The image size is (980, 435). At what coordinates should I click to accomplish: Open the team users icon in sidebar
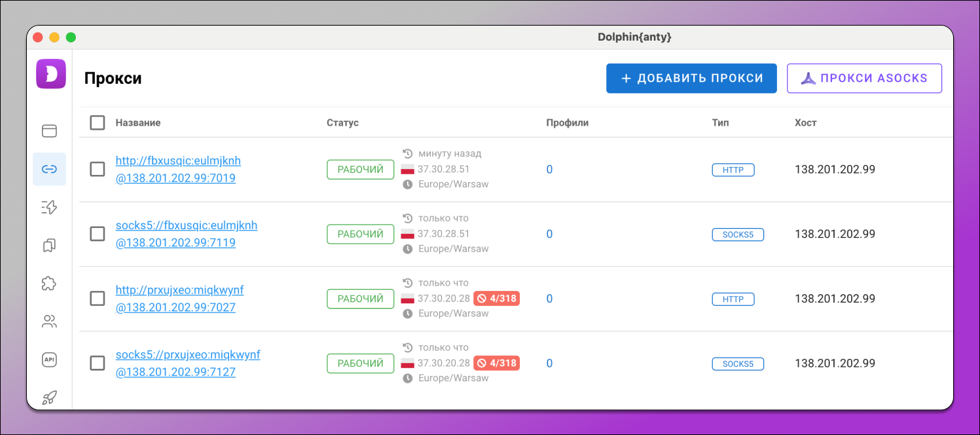49,322
